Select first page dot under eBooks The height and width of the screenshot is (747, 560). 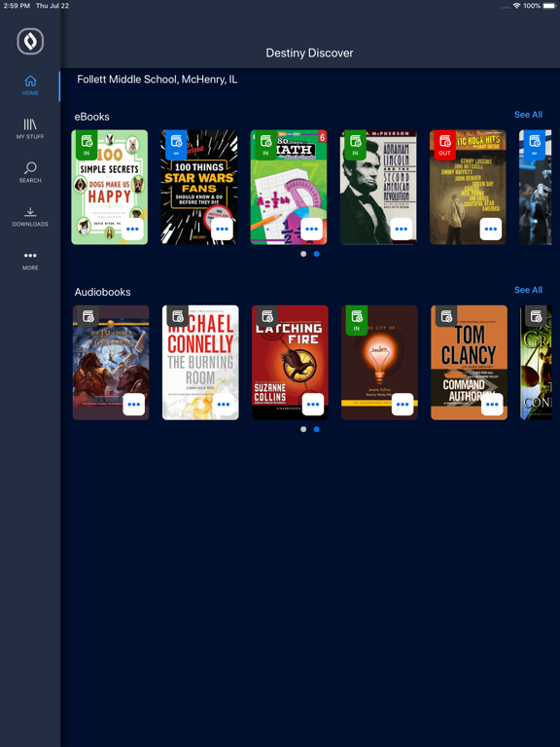click(303, 254)
